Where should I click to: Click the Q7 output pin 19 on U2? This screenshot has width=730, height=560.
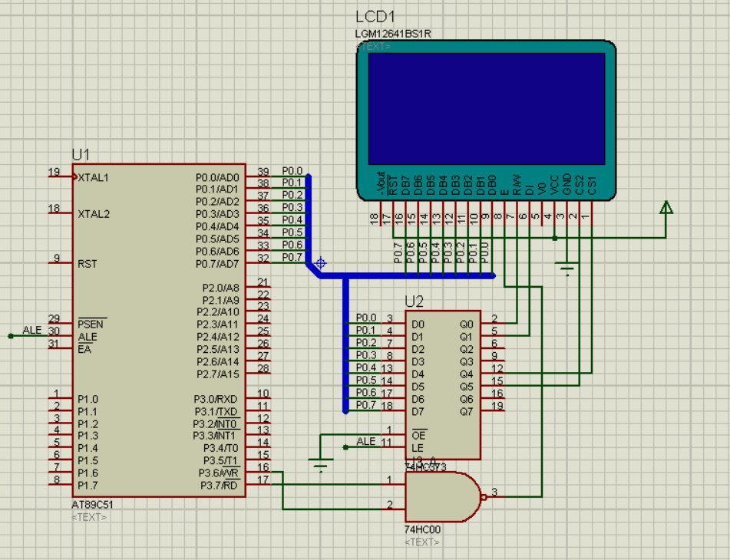point(493,410)
